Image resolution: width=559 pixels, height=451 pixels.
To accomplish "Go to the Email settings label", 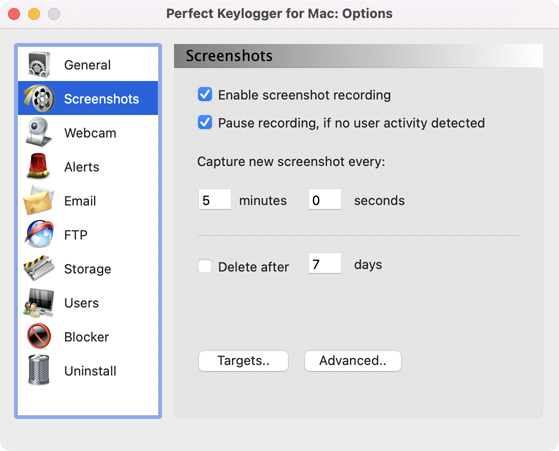I will tap(80, 201).
